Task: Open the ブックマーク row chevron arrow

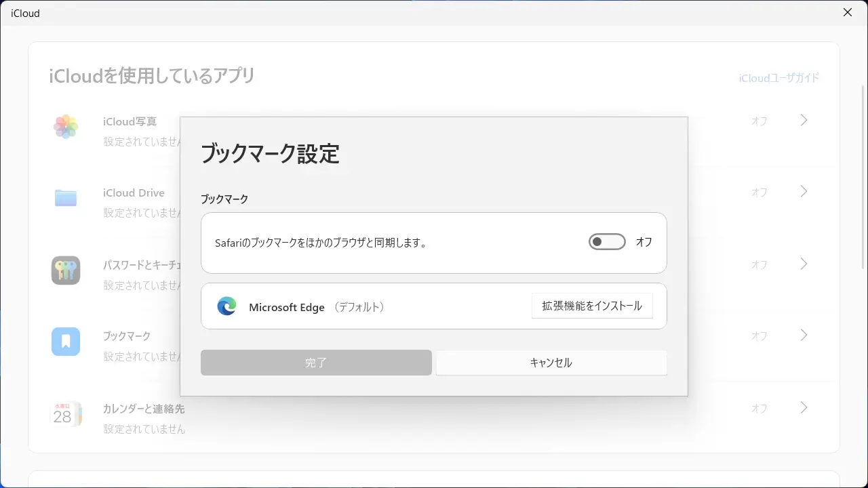Action: pyautogui.click(x=804, y=335)
